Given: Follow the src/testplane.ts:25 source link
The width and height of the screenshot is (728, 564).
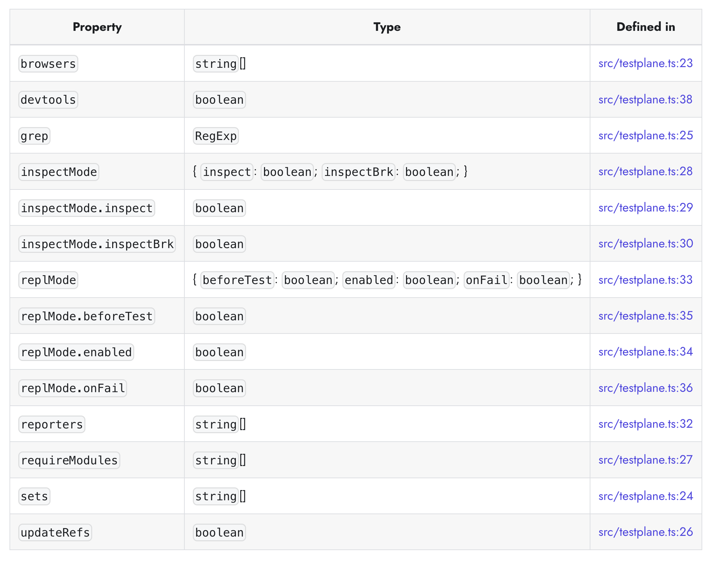Looking at the screenshot, I should pos(645,136).
